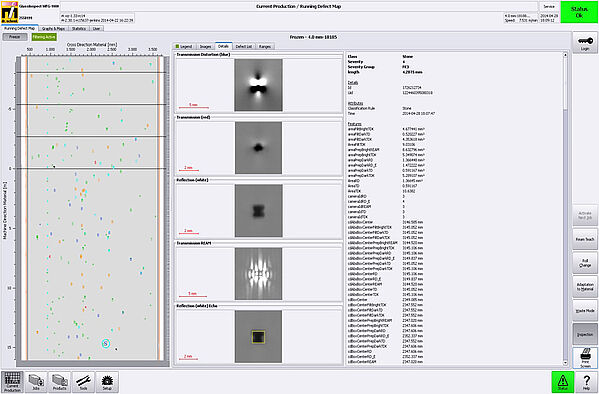Open the Images tab
Viewport: 599px width, 394px height.
206,46
